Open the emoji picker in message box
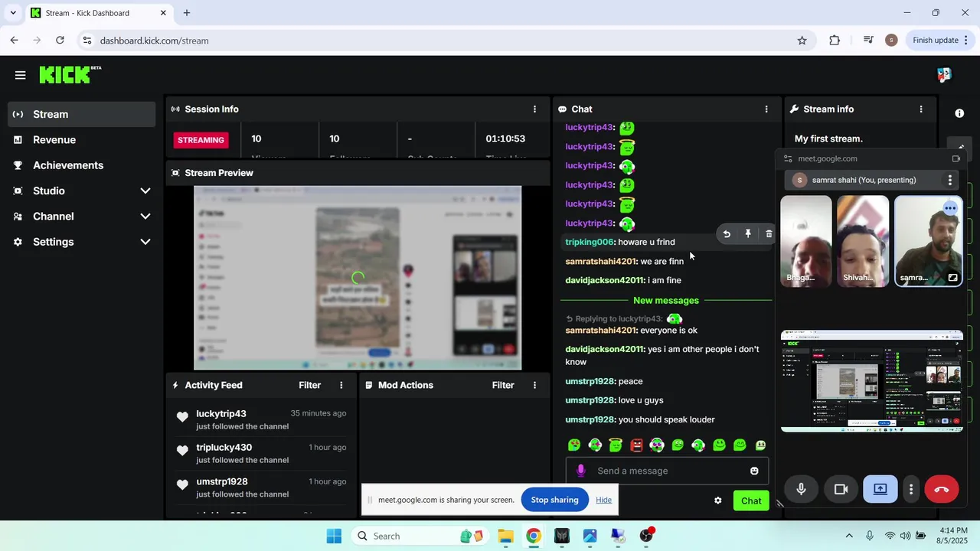This screenshot has width=980, height=551. pyautogui.click(x=754, y=471)
